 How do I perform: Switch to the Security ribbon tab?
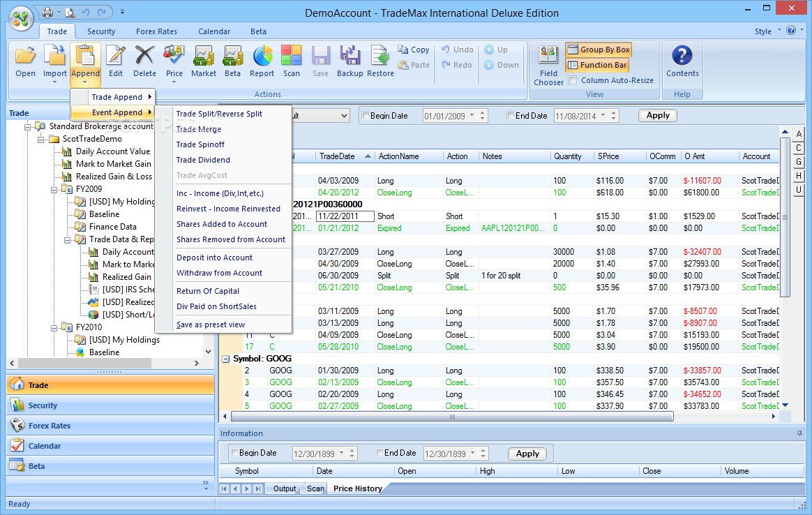(101, 31)
